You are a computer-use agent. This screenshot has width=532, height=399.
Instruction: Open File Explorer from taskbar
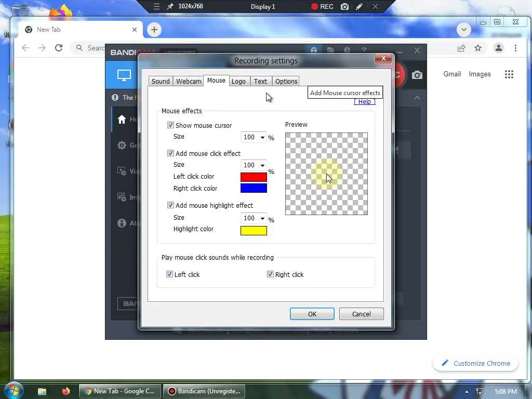(42, 391)
